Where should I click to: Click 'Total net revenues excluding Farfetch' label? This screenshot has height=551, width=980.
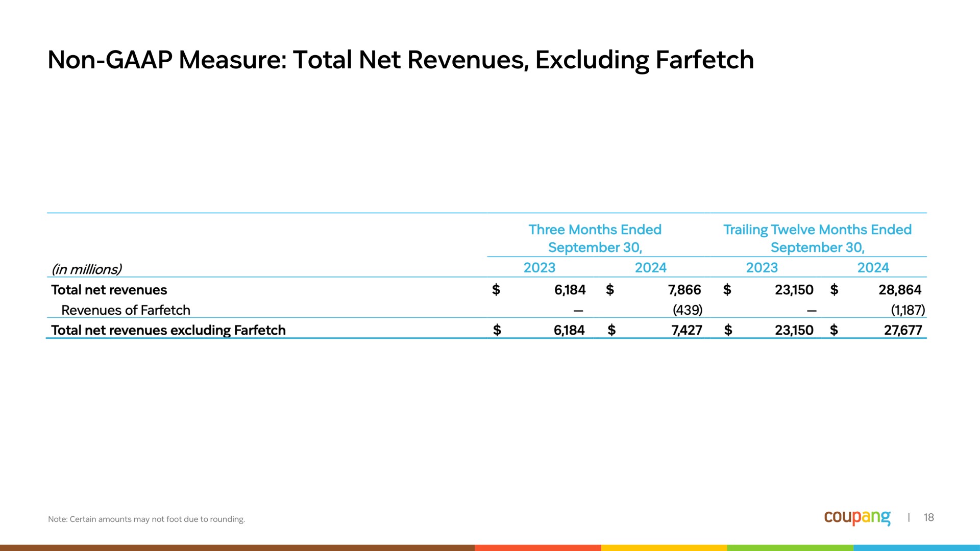[x=168, y=331]
